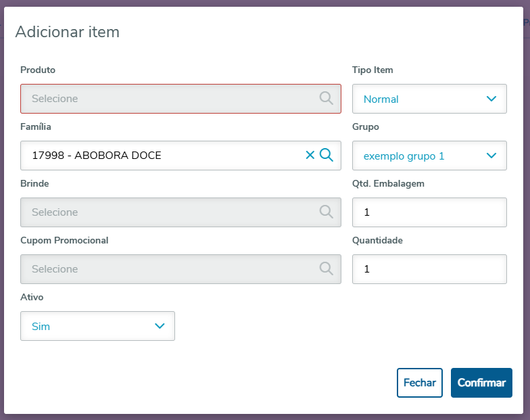
Task: Click the Fechar button
Action: [x=419, y=383]
